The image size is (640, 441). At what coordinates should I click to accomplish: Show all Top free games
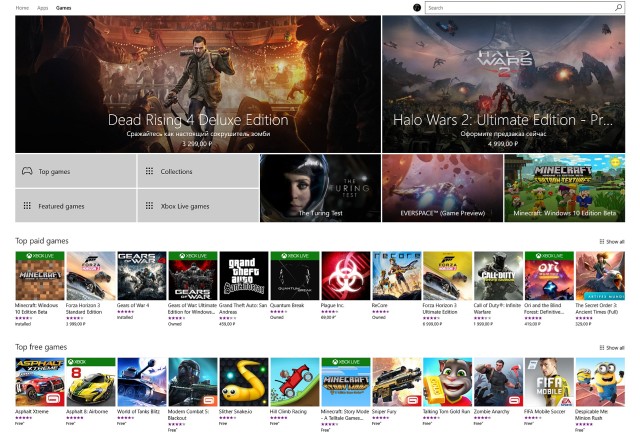click(612, 348)
